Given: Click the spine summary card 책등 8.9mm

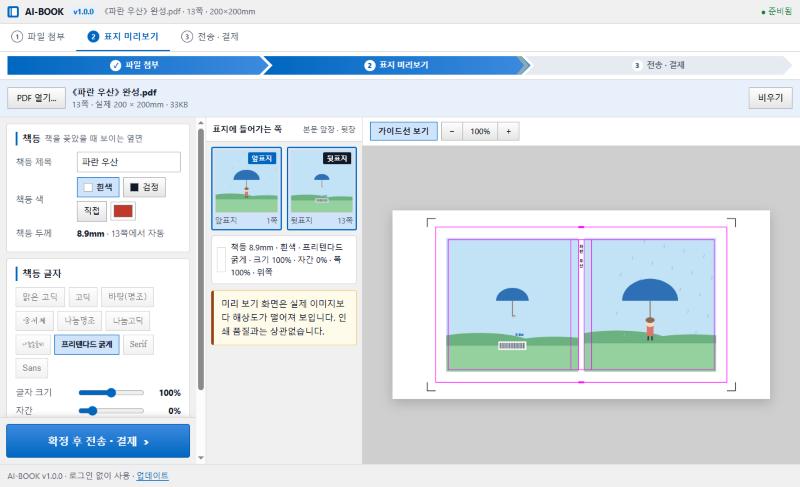Looking at the screenshot, I should [284, 260].
